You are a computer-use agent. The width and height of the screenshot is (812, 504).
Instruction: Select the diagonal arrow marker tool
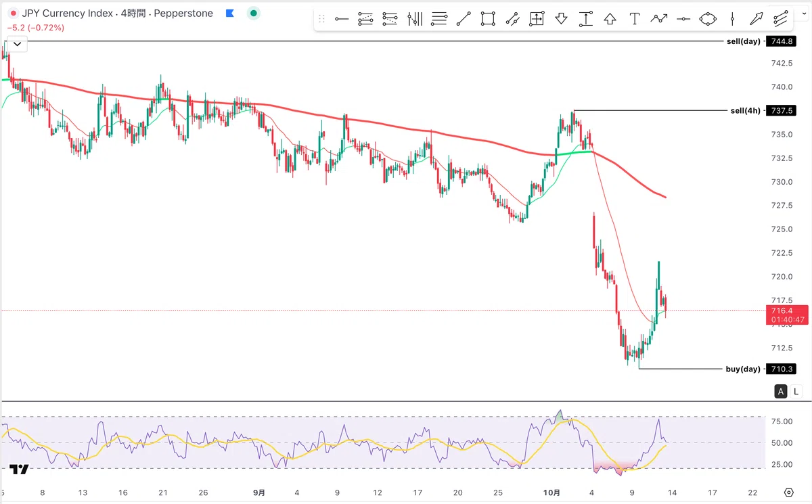(x=757, y=19)
